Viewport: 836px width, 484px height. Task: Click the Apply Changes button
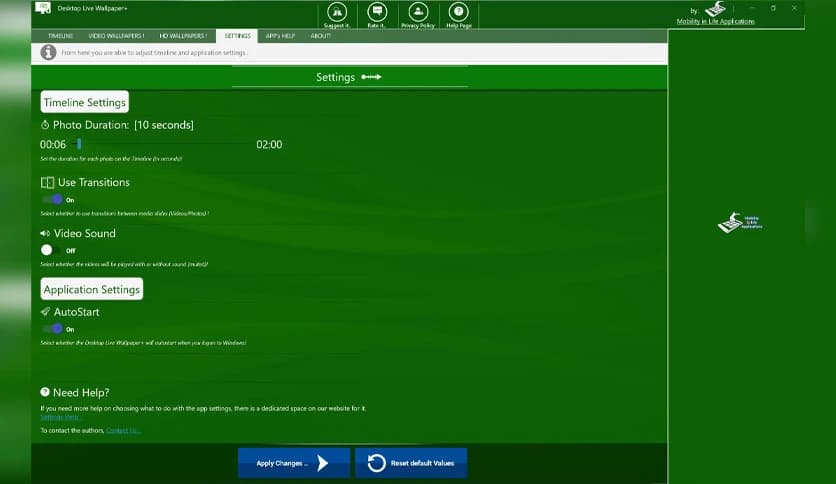[294, 463]
